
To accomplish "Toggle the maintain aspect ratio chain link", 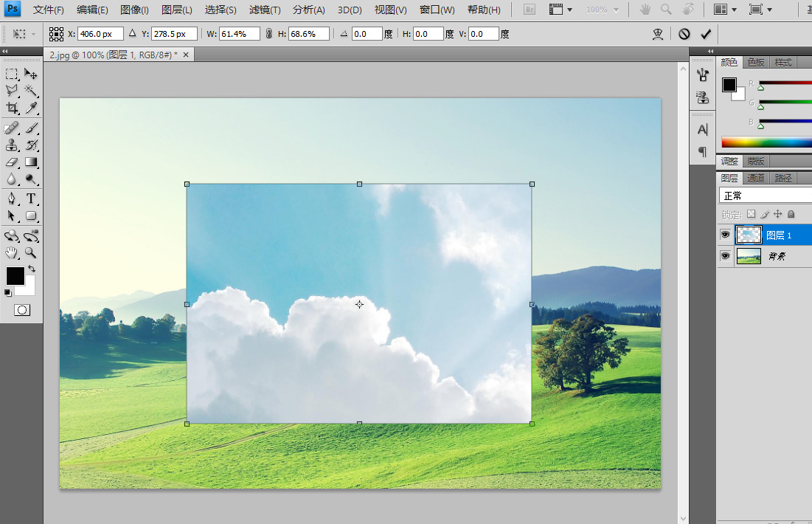I will point(268,34).
